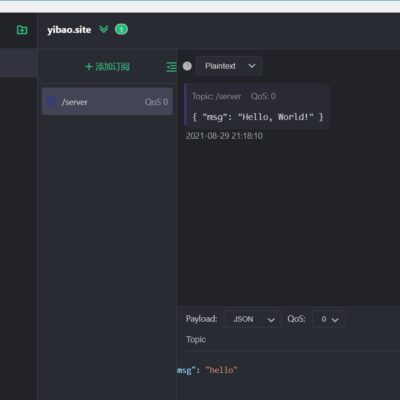This screenshot has width=400, height=400.
Task: Click the /server subscription color swatch
Action: pos(52,102)
